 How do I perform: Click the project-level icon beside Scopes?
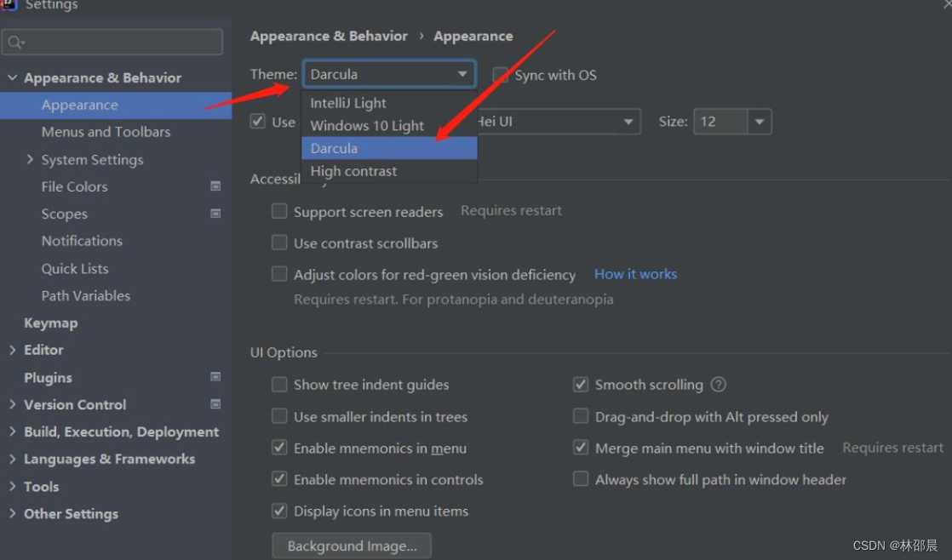(215, 214)
